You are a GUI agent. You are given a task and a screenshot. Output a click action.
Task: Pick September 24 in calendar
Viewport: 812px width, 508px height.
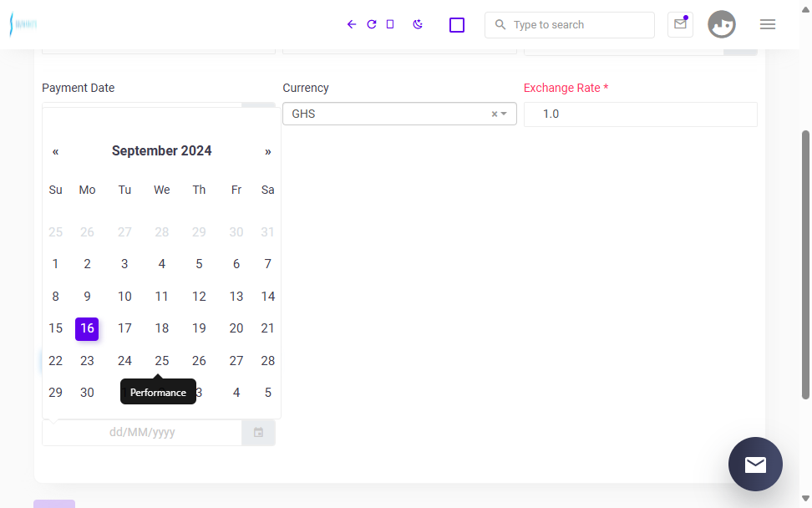[x=124, y=360]
